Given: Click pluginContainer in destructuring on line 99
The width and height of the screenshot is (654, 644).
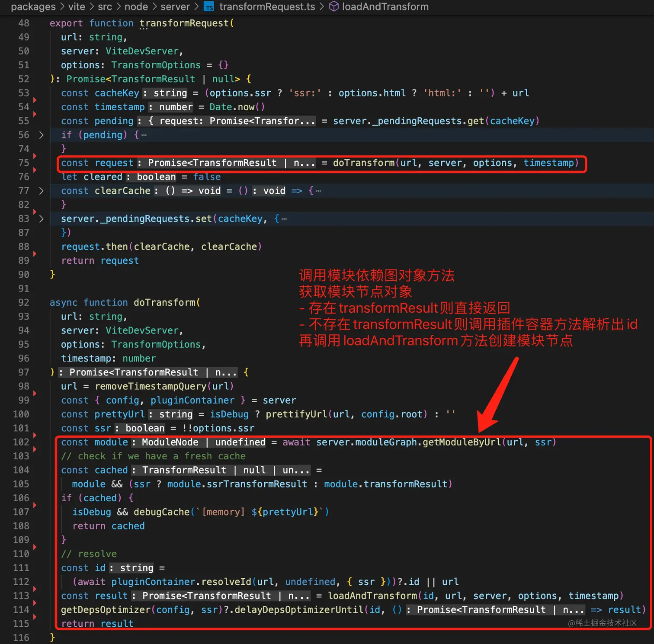Looking at the screenshot, I should (192, 400).
